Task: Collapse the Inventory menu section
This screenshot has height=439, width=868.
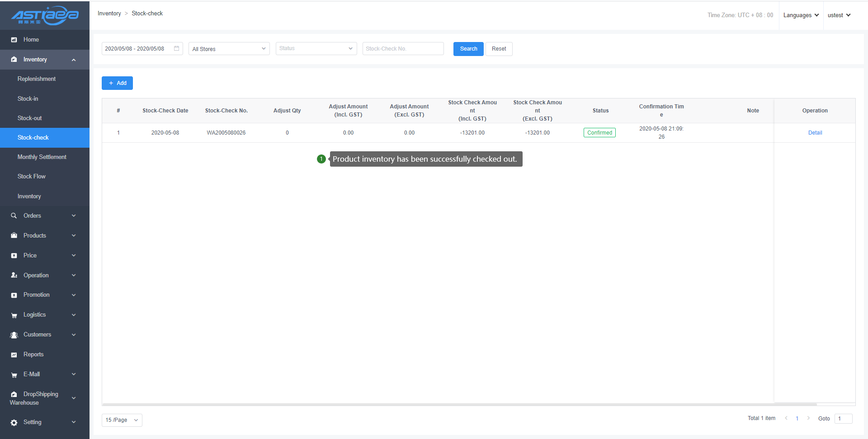Action: click(74, 60)
